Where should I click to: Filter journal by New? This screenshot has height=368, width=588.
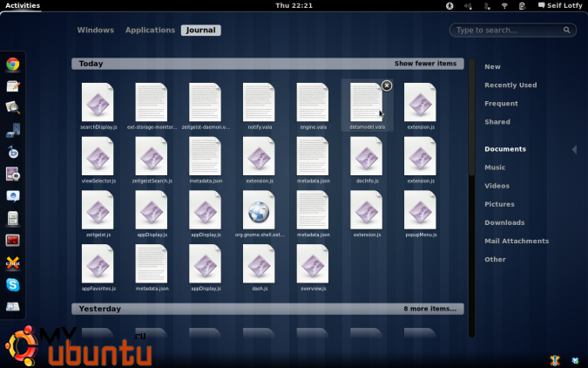[x=492, y=66]
